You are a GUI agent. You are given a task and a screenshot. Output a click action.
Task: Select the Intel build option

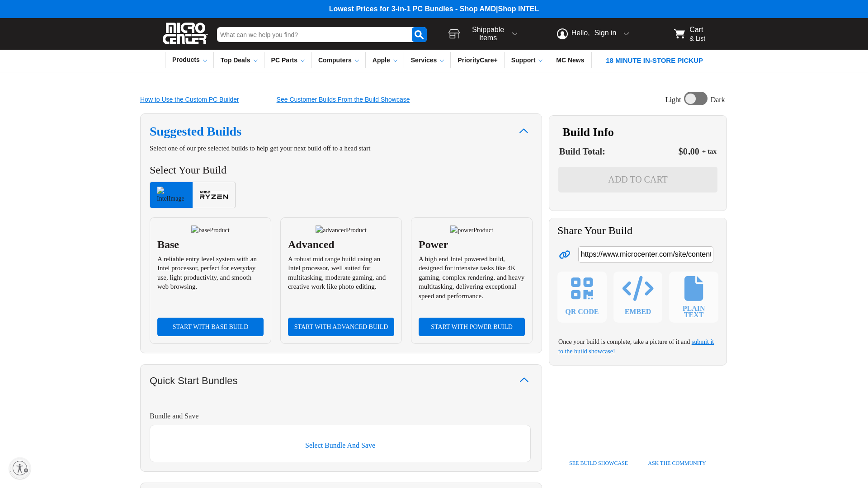171,195
